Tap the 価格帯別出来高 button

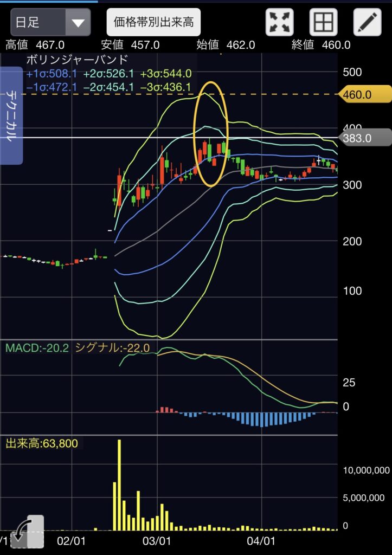pyautogui.click(x=153, y=22)
